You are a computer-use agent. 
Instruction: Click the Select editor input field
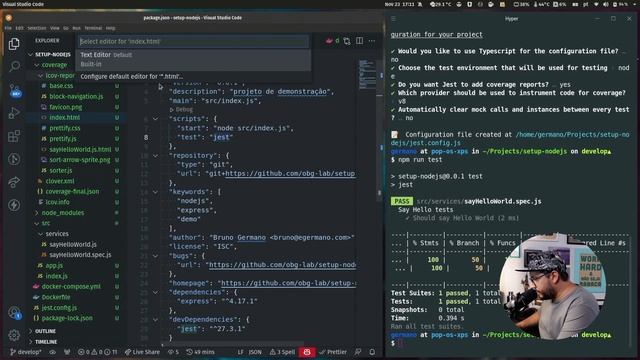tap(194, 41)
